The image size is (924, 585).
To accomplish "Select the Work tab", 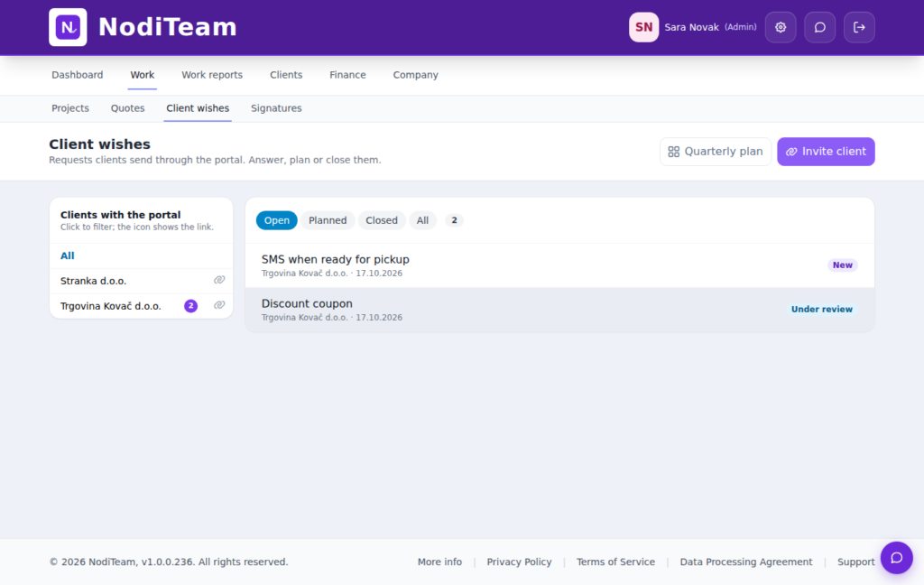I will coord(142,75).
